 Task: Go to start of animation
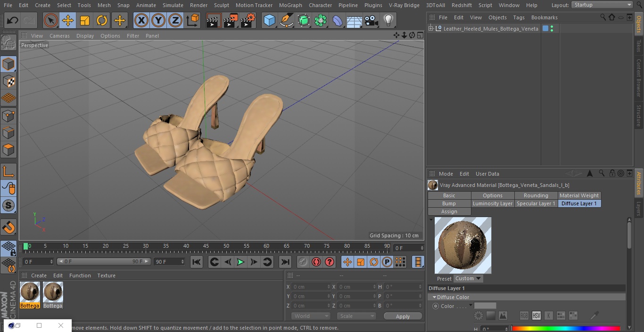[197, 262]
